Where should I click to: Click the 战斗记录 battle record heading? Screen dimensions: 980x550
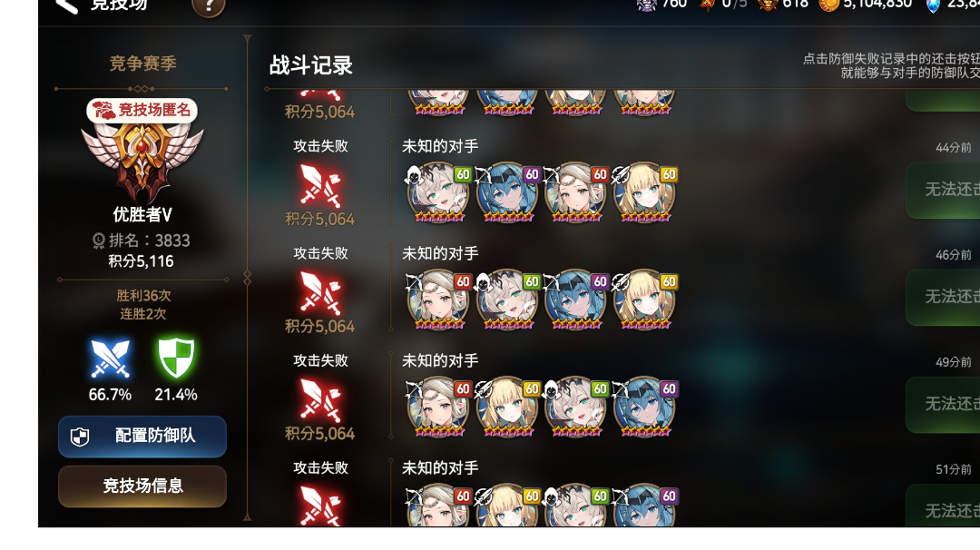tap(310, 65)
